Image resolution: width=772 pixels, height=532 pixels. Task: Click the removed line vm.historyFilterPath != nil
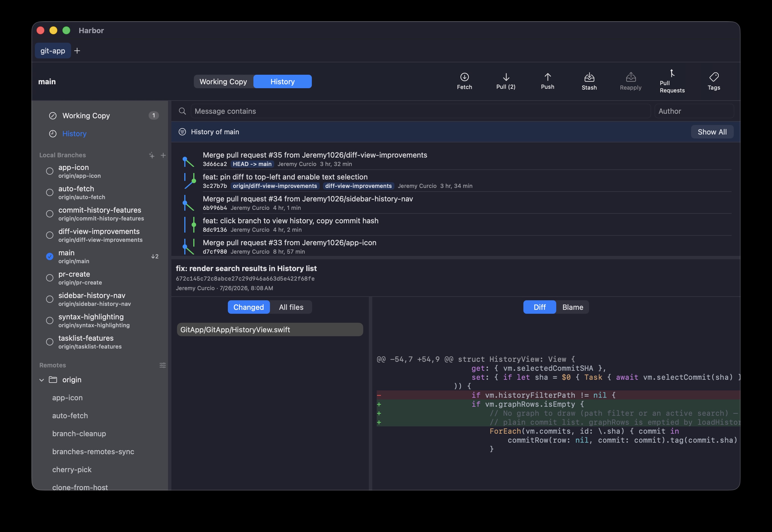[558, 395]
